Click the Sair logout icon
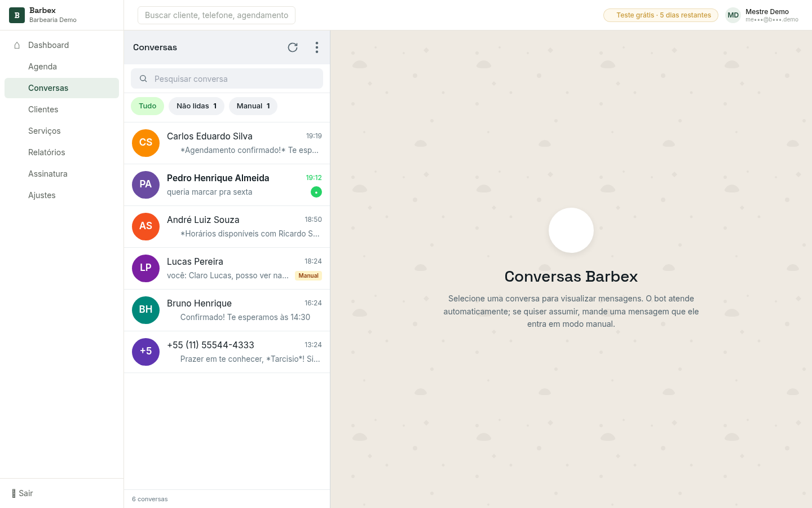The height and width of the screenshot is (508, 812). click(x=14, y=493)
